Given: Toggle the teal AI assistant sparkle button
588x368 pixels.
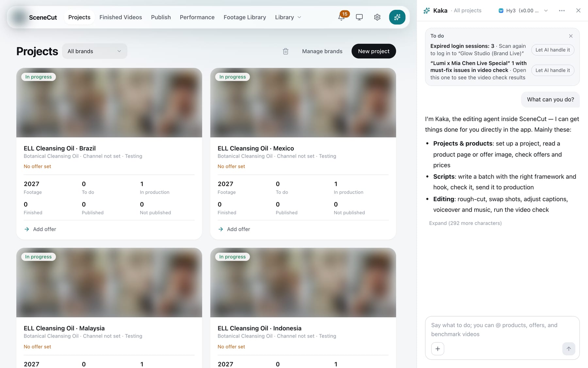Looking at the screenshot, I should [x=397, y=17].
